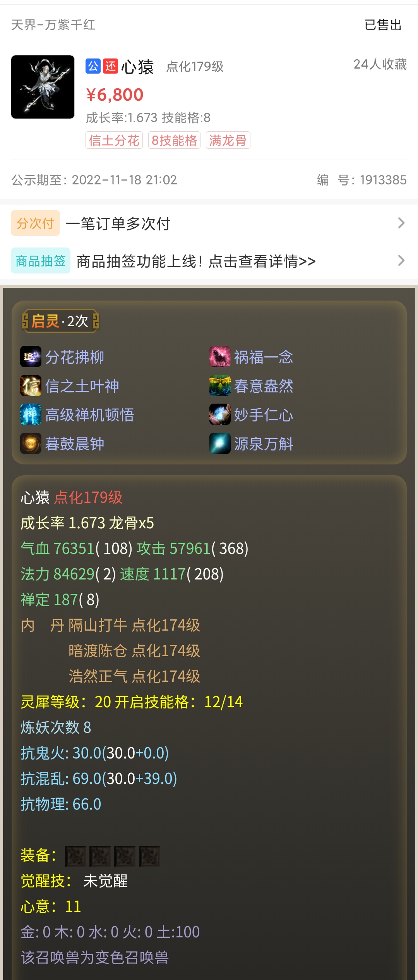Viewport: 418px width, 980px height.
Task: Tap the 春意盎然 skill icon
Action: point(220,385)
